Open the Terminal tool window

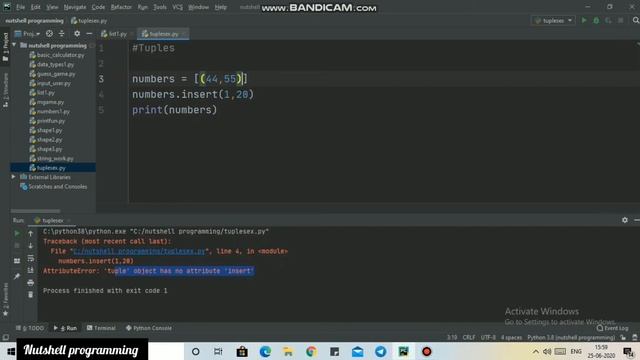(x=101, y=328)
